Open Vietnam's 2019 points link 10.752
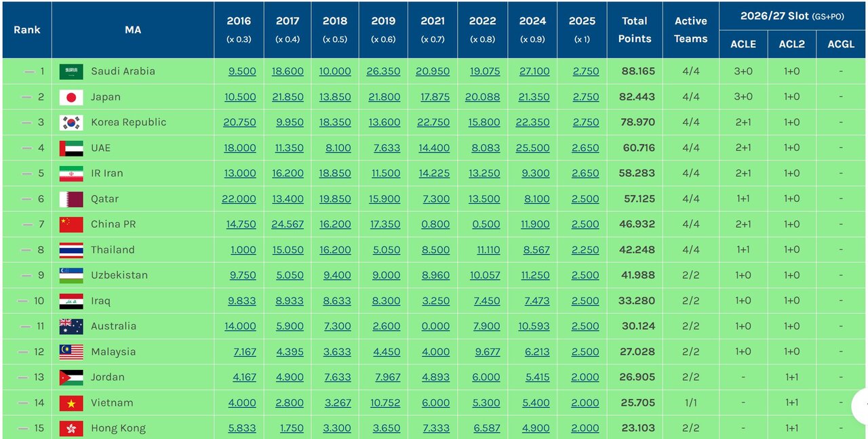Viewport: 868px width, 439px height. [383, 403]
